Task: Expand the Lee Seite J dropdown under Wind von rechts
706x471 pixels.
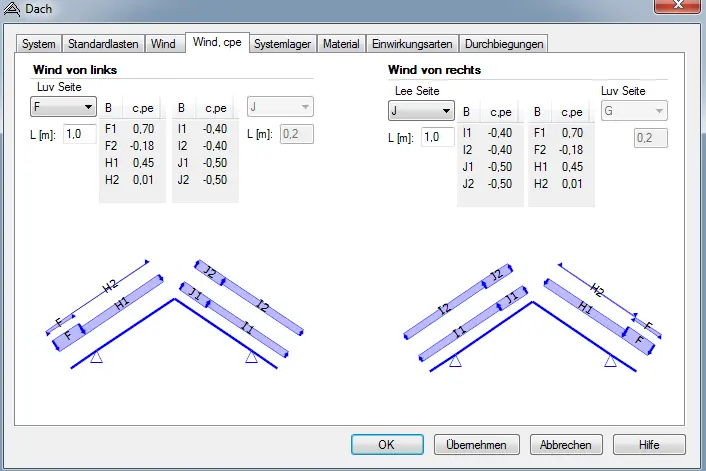Action: click(421, 111)
